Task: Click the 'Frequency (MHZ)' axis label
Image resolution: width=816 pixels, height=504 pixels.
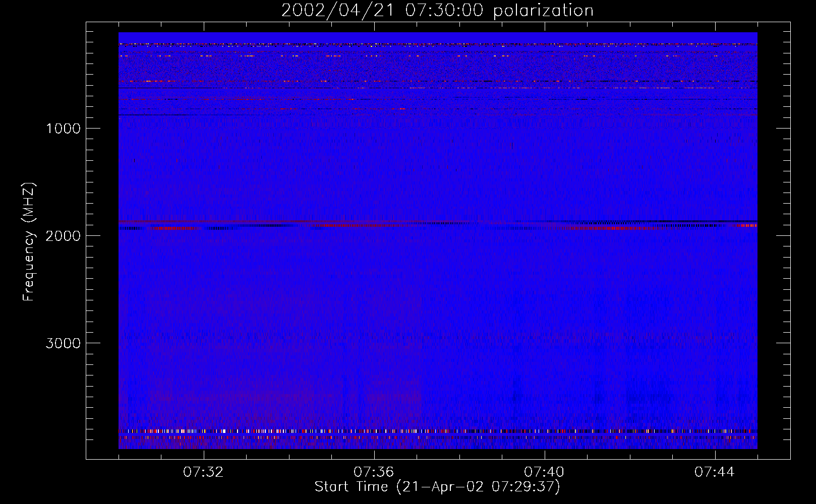Action: coord(29,242)
